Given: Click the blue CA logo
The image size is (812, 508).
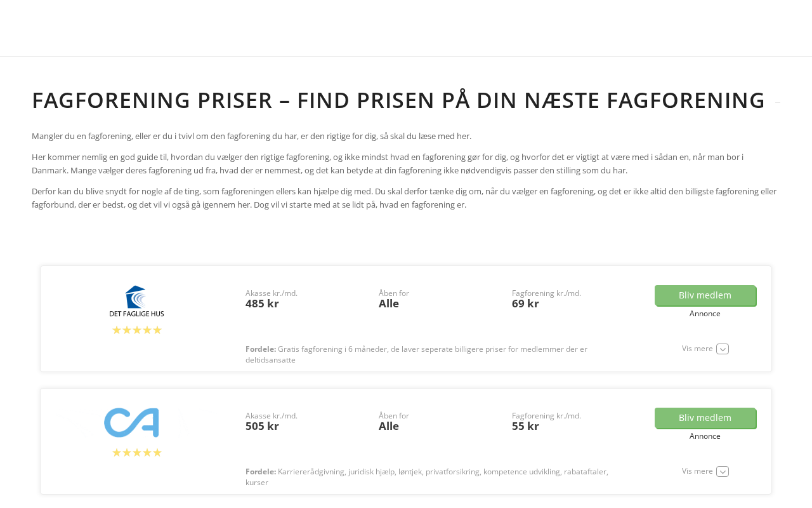Looking at the screenshot, I should tap(131, 423).
